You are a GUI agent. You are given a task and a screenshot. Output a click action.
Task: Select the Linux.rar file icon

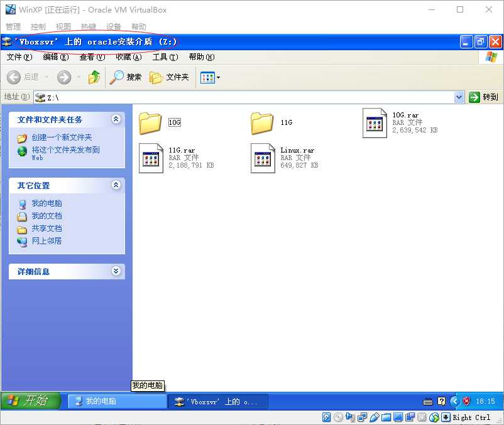tap(263, 158)
